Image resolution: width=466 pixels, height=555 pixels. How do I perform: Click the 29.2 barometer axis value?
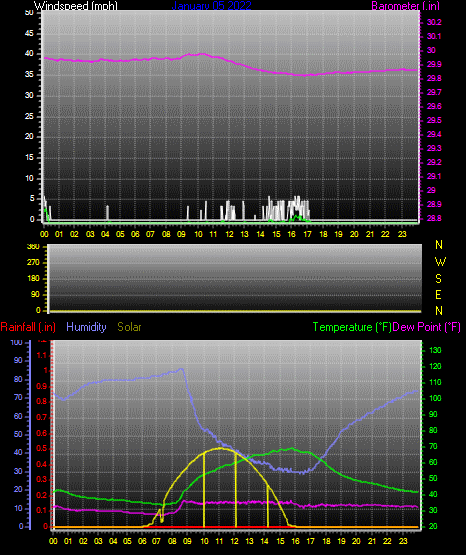pos(434,162)
